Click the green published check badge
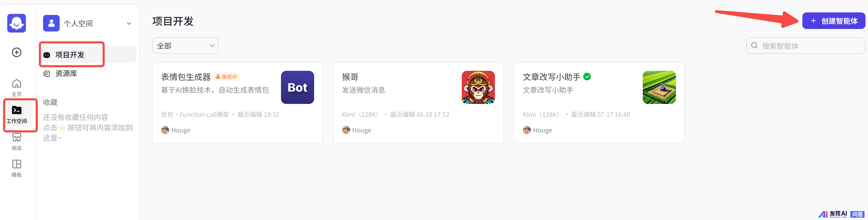The image size is (868, 220). click(587, 77)
